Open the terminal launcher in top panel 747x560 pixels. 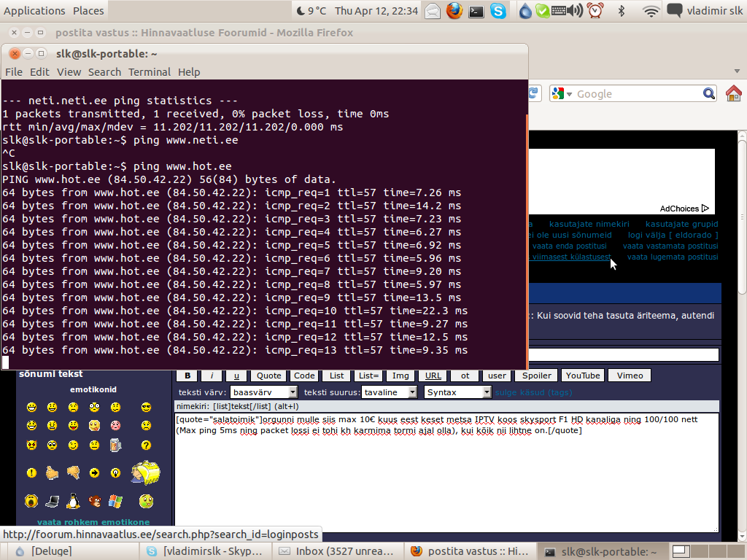pos(476,11)
